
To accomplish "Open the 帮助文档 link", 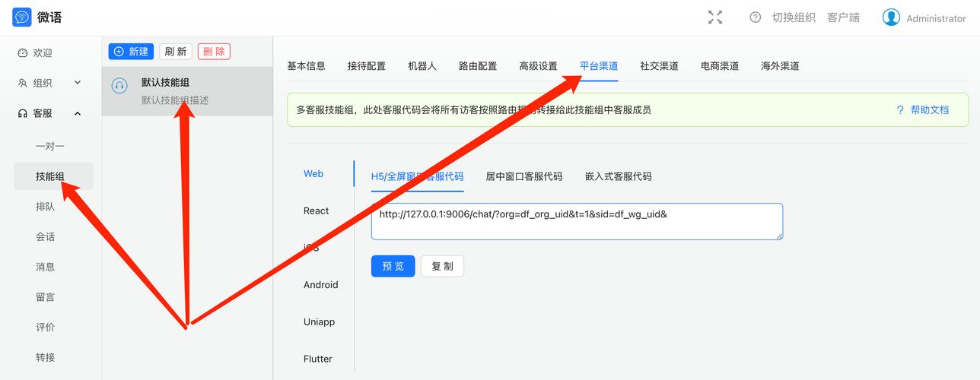I will click(930, 109).
